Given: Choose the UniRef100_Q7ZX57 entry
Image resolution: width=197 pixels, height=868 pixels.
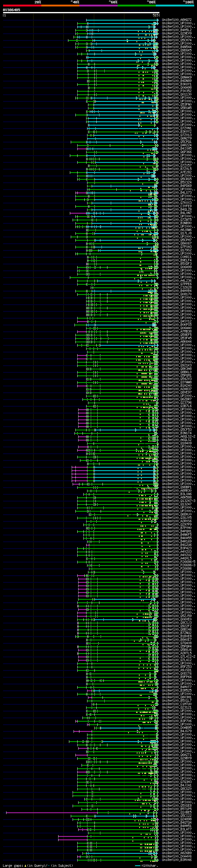Looking at the screenshot, I should click(x=177, y=165).
